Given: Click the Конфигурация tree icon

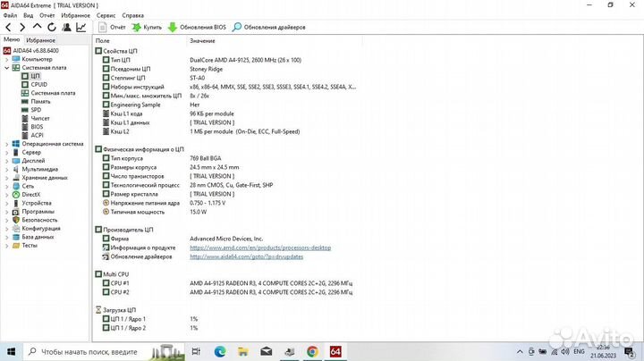Looking at the screenshot, I should tap(15, 229).
